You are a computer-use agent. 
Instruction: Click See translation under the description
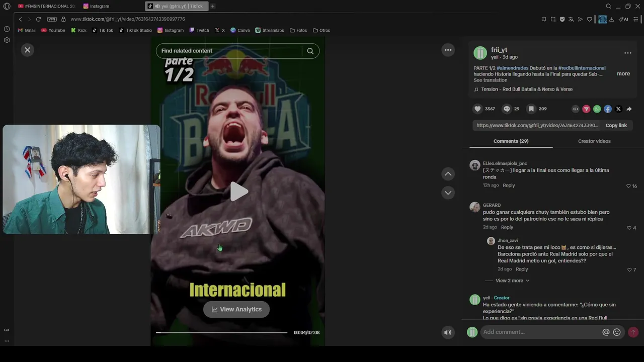(x=490, y=80)
